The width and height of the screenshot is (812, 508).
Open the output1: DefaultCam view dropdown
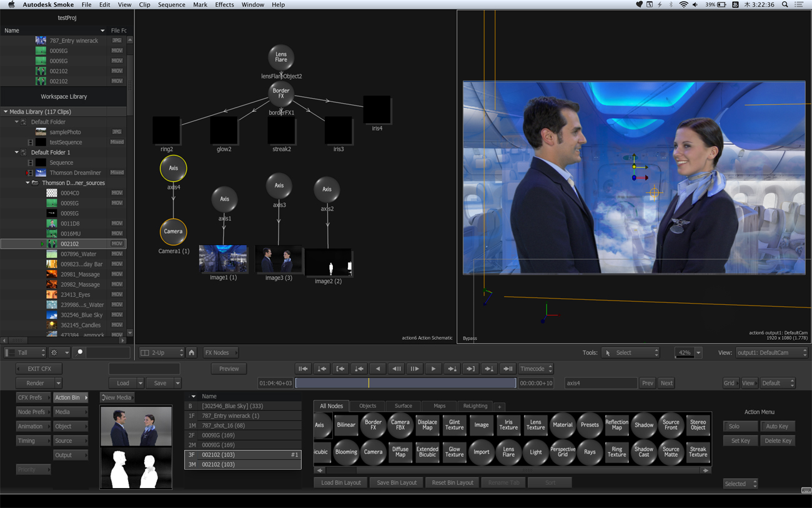pyautogui.click(x=772, y=353)
